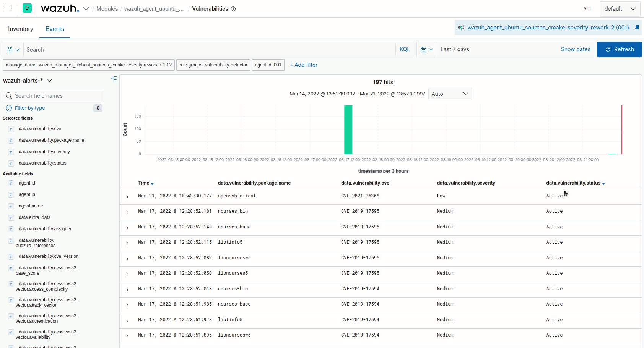Click the Refresh button
Viewport: 644px width, 348px height.
[x=619, y=49]
